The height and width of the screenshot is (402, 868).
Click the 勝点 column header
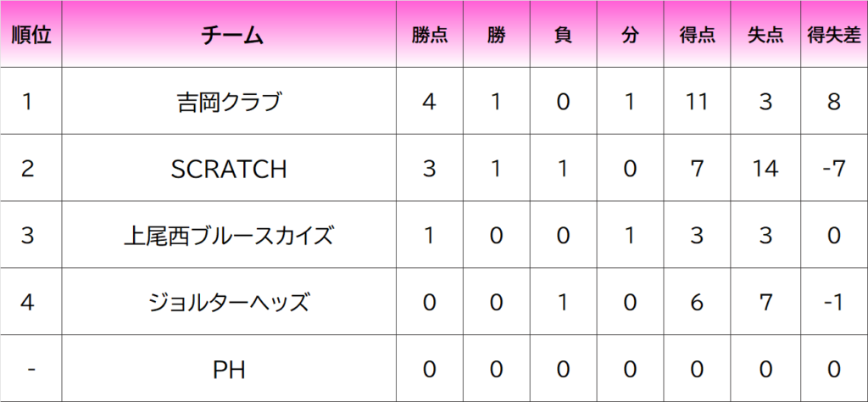point(430,36)
